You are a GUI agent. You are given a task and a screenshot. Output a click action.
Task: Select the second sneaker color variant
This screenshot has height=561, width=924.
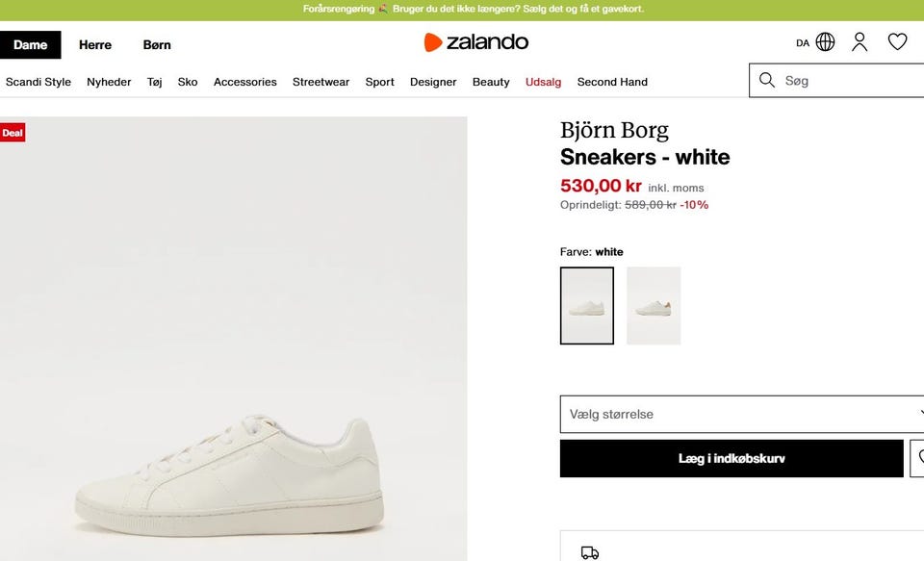(654, 306)
